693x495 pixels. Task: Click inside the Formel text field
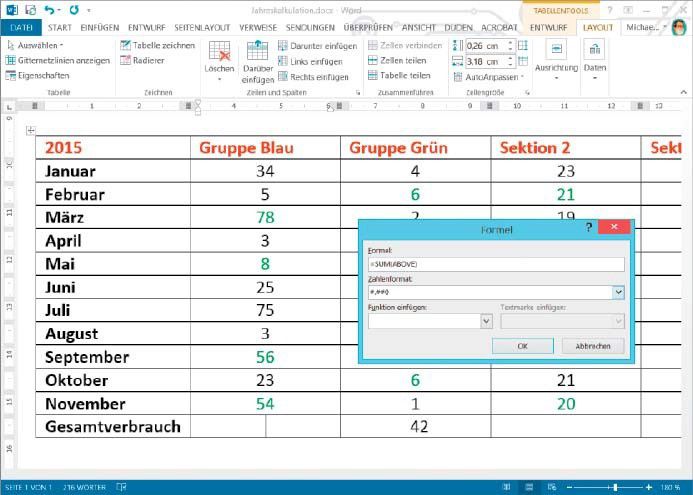point(496,264)
